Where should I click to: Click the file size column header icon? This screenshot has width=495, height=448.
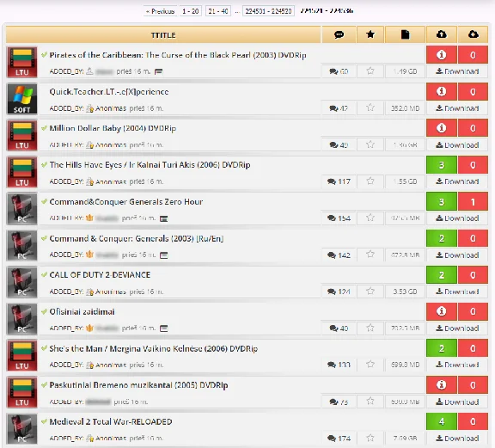pyautogui.click(x=405, y=34)
